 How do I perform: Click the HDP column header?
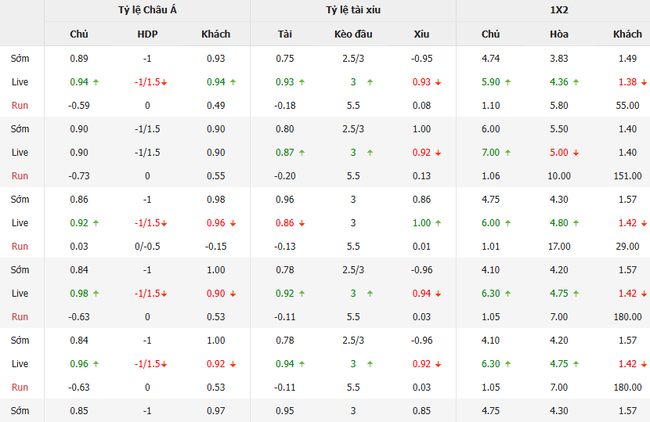147,34
